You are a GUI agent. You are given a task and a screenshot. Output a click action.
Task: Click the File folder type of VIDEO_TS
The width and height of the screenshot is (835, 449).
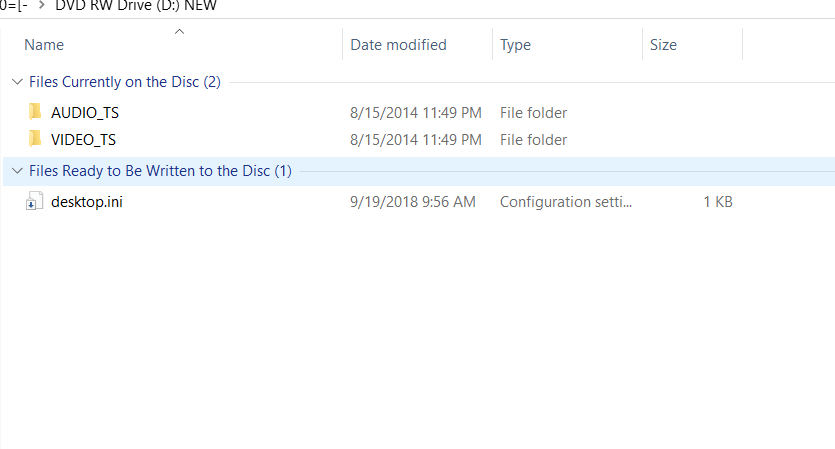click(x=533, y=140)
